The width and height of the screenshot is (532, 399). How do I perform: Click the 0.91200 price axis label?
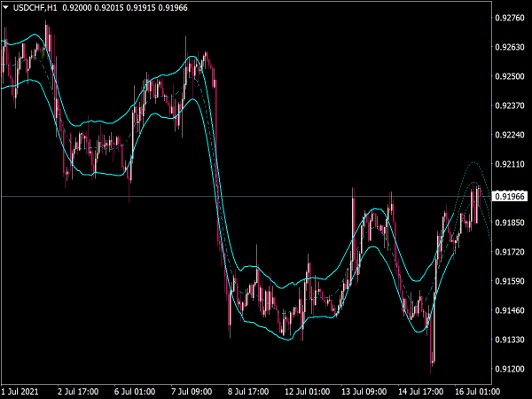(510, 369)
